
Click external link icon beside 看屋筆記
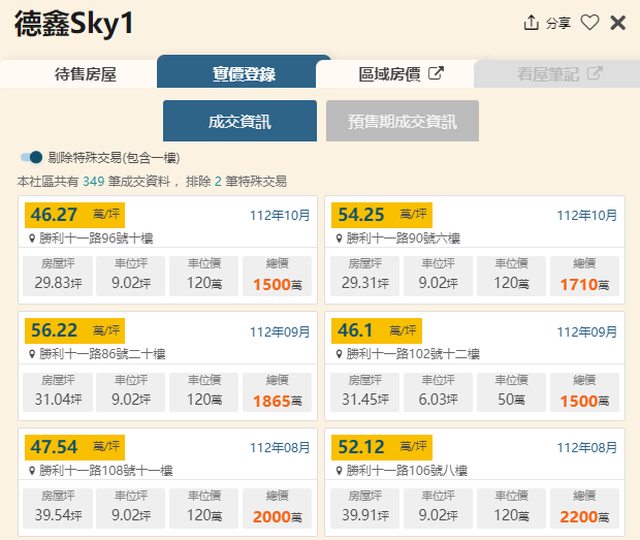(594, 73)
